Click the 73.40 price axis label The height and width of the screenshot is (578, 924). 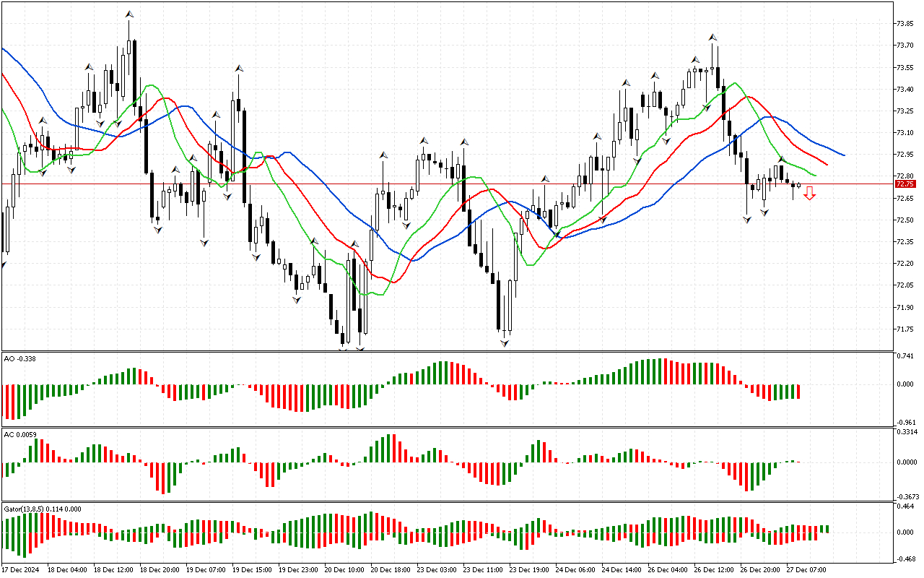905,89
